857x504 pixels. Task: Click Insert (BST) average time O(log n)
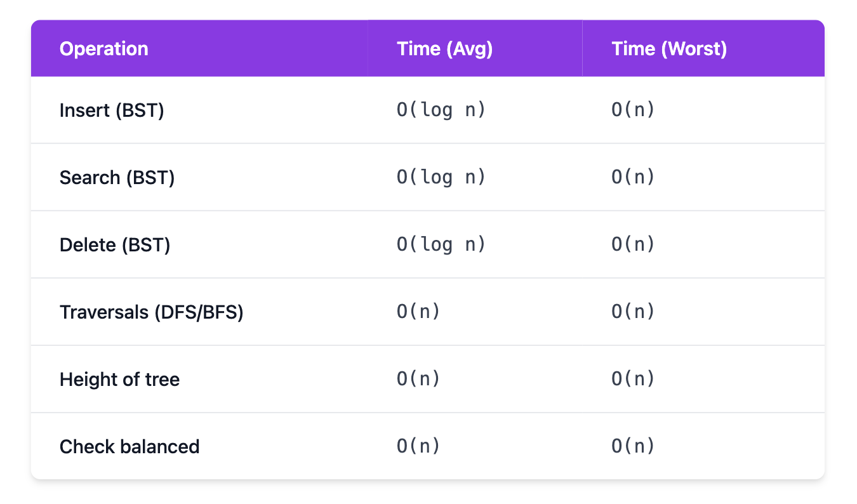pos(441,110)
